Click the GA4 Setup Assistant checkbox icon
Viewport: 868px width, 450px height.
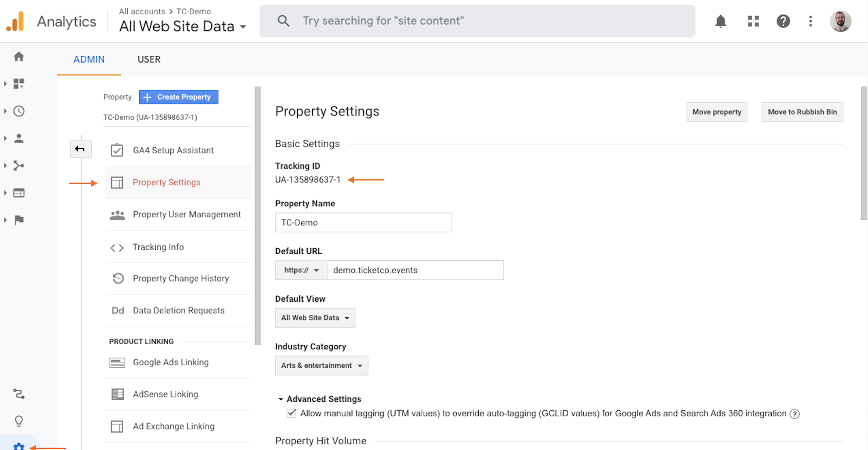(117, 150)
